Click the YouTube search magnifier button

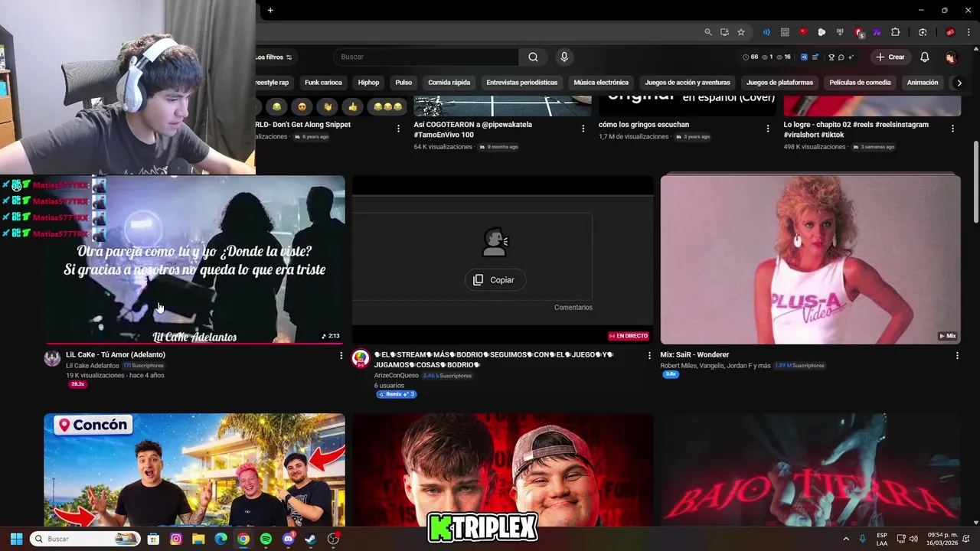[x=533, y=57]
